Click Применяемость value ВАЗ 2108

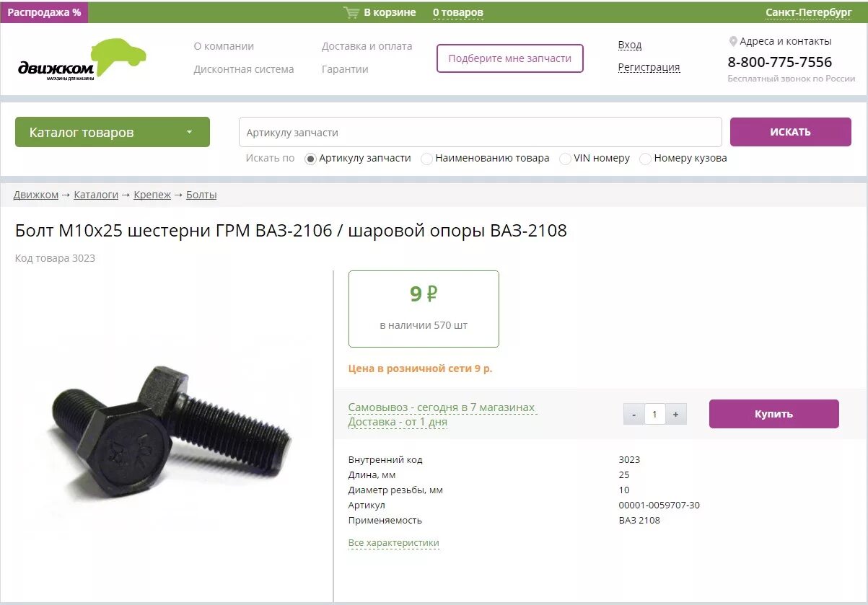pos(639,520)
